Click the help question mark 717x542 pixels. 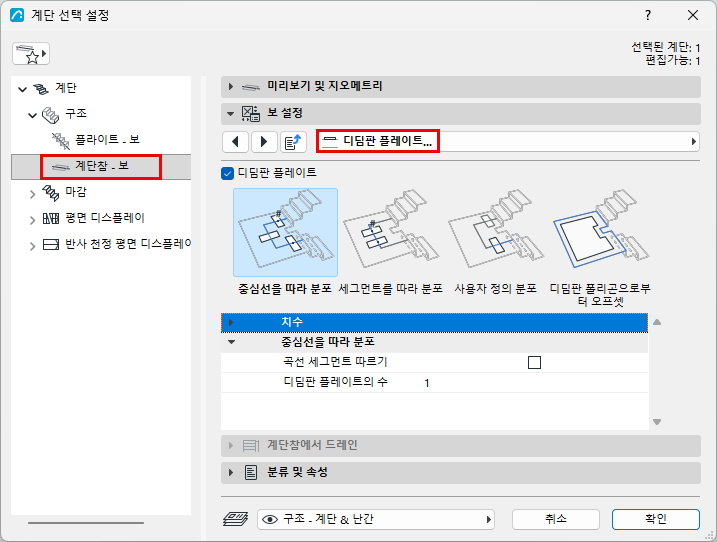point(647,16)
